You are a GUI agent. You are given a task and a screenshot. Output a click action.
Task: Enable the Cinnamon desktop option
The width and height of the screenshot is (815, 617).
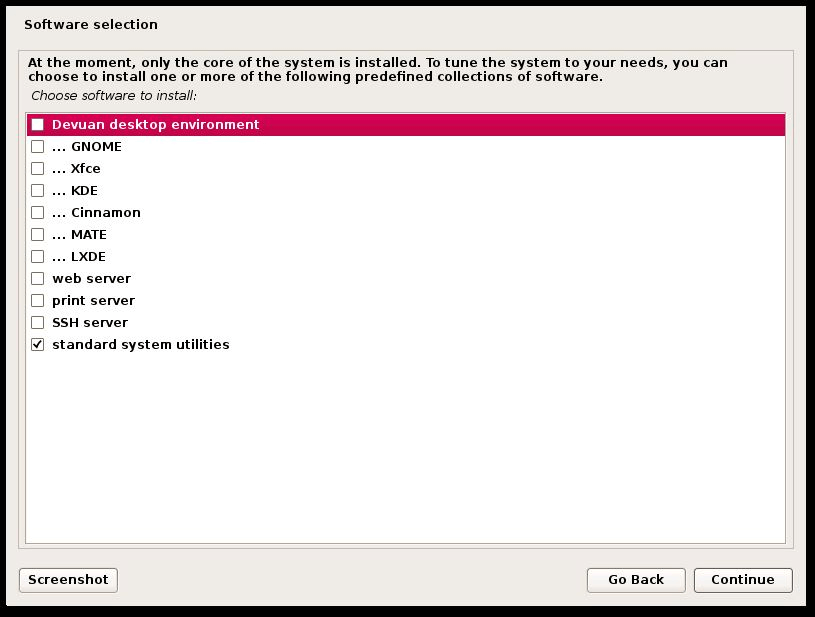click(x=38, y=212)
